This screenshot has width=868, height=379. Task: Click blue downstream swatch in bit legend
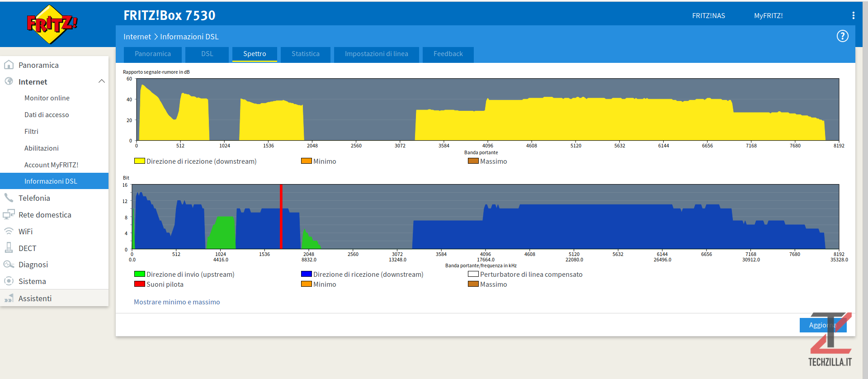point(306,274)
